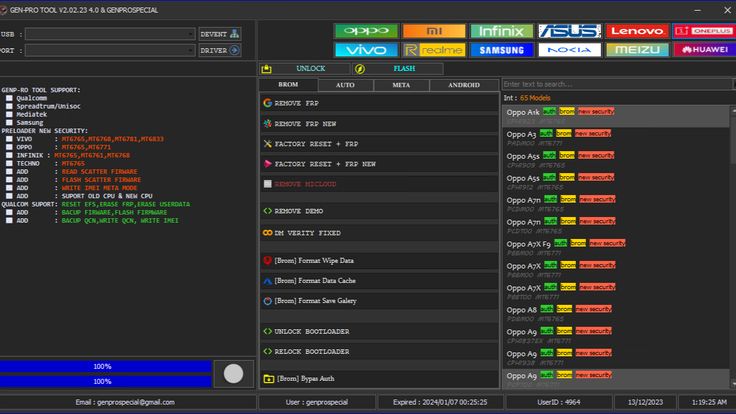Tick the Spreadtrum/Unisoc checkbox
This screenshot has height=414, width=736.
pos(9,106)
